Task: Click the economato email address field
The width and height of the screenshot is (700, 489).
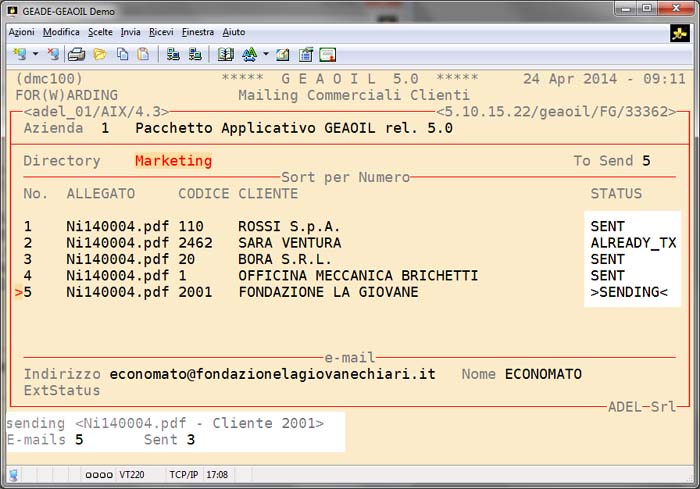Action: [272, 374]
